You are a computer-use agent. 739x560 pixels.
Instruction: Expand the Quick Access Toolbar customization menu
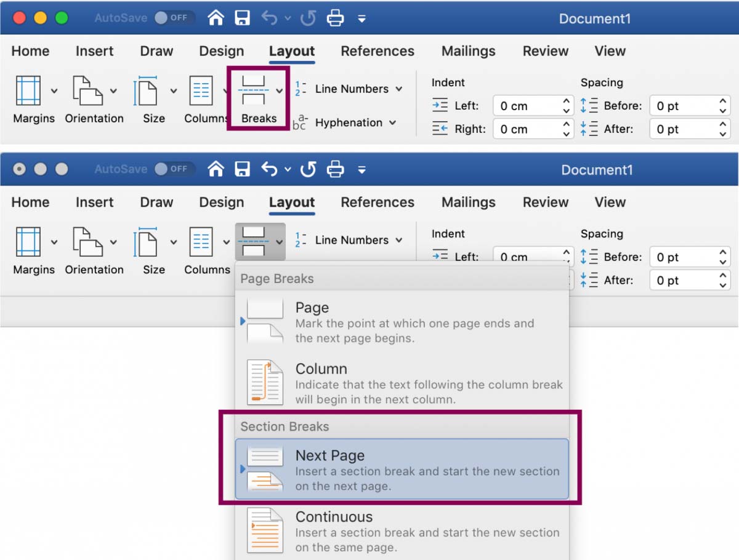tap(362, 19)
